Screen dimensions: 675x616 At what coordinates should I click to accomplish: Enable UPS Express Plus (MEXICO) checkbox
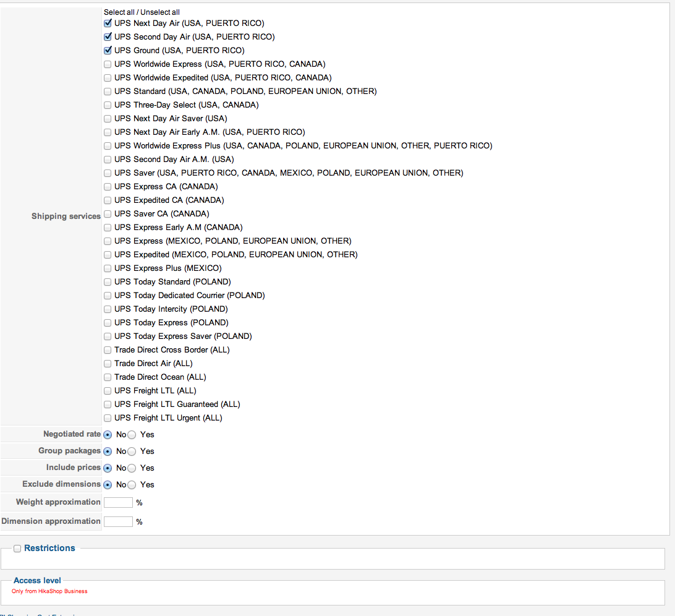click(x=108, y=268)
